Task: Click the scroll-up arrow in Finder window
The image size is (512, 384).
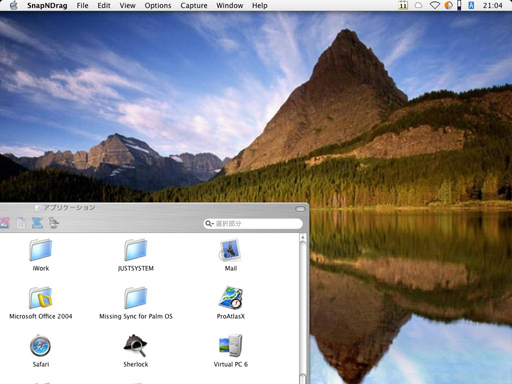Action: coord(303,237)
